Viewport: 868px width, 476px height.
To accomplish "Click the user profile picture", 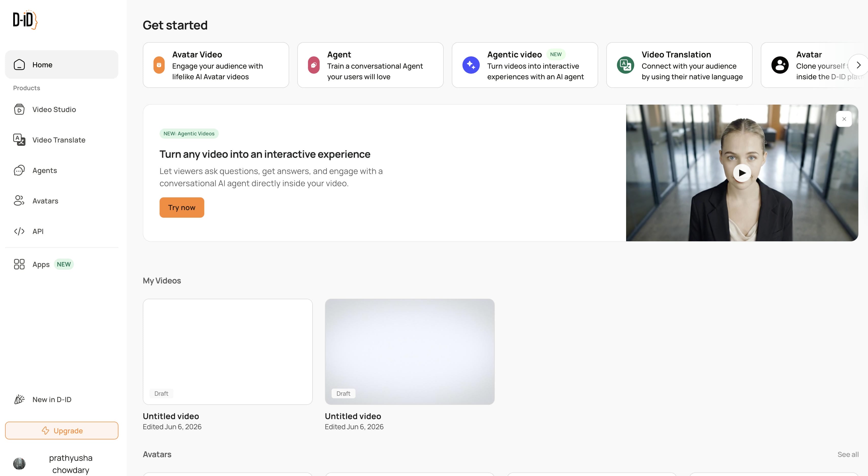I will [x=19, y=464].
